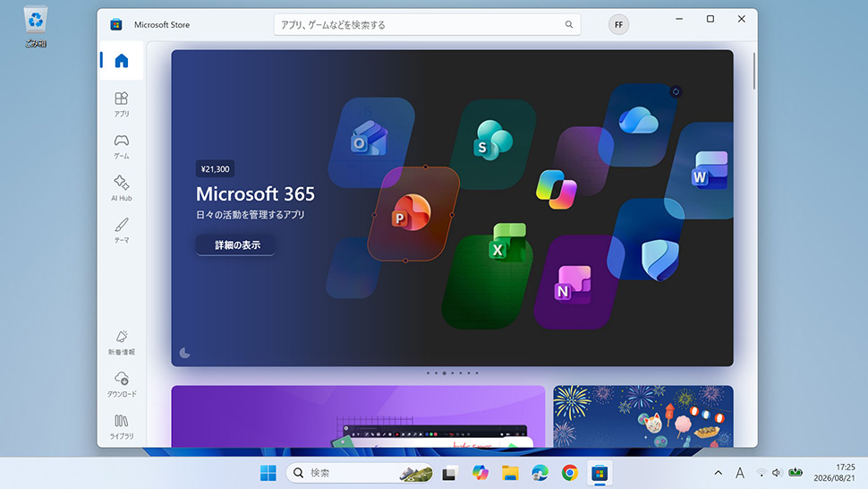Open the Windows Start menu
Viewport: 868px width, 489px height.
[x=268, y=473]
